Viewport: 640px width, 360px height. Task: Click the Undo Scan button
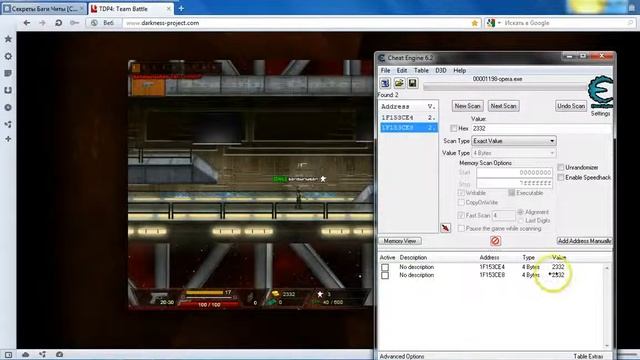tap(571, 106)
